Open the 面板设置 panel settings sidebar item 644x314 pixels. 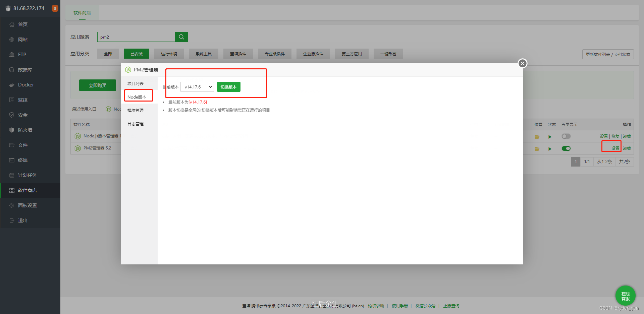(x=30, y=205)
